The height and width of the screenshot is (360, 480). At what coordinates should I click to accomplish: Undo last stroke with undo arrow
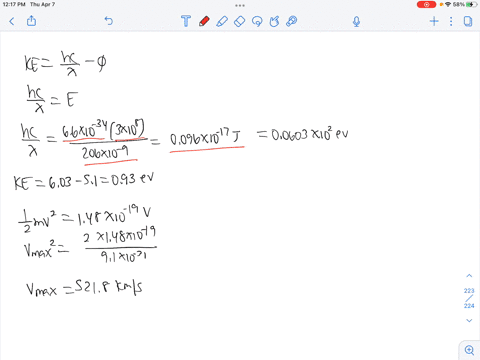(109, 21)
